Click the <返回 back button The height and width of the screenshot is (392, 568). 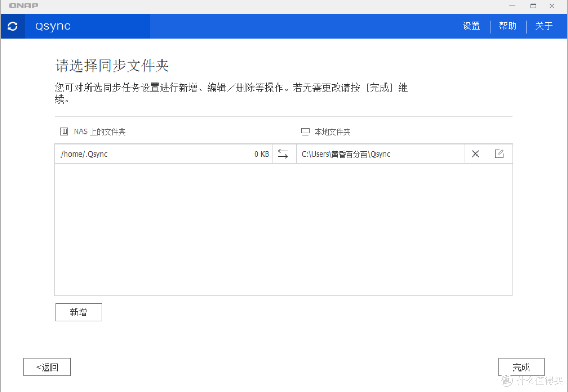(x=47, y=367)
